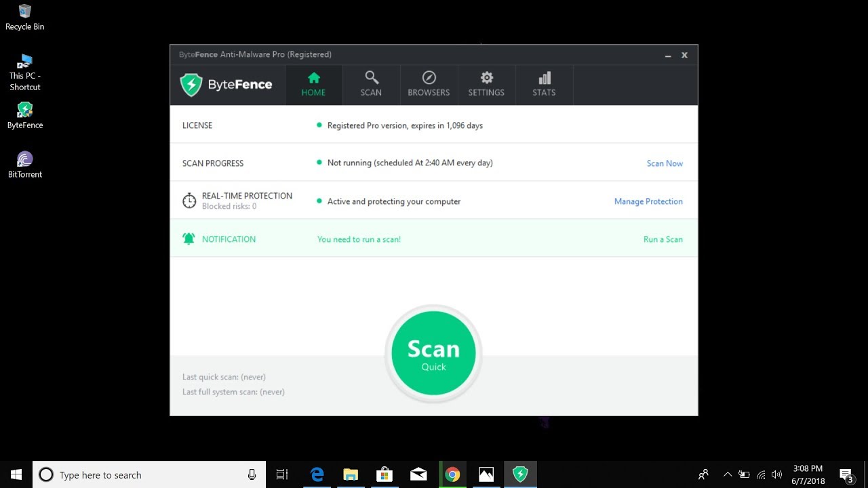This screenshot has height=488, width=868.
Task: Launch Microsoft Edge from taskbar
Action: pos(317,475)
